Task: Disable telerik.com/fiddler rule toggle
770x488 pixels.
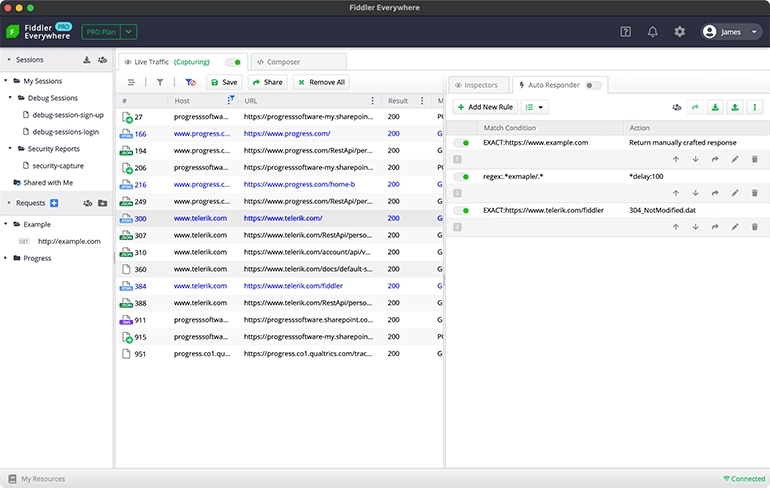Action: point(462,211)
